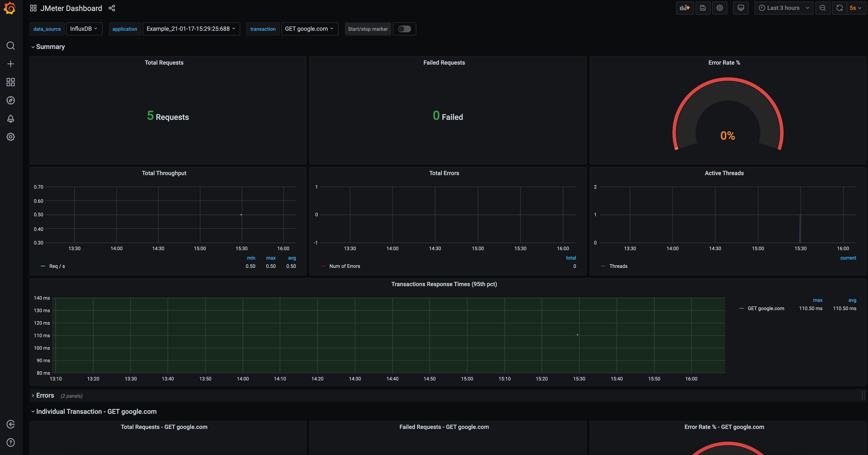Image resolution: width=868 pixels, height=455 pixels.
Task: Click the Grafana logo home icon
Action: [x=10, y=8]
